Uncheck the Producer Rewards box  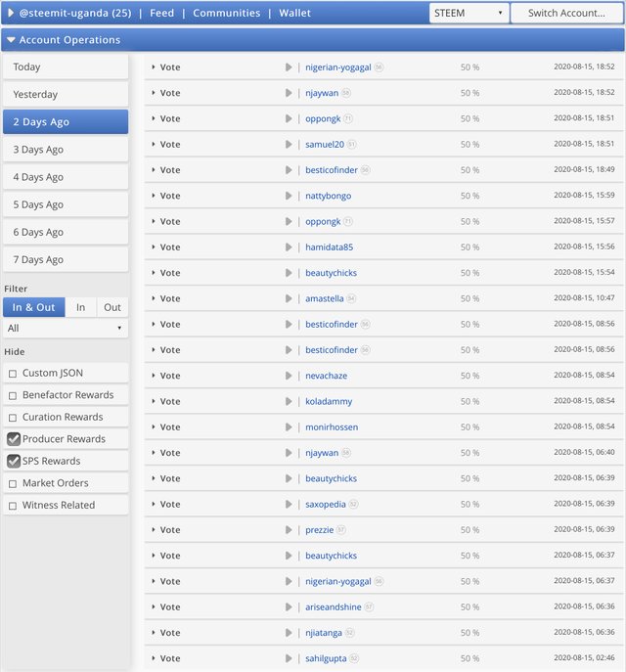coord(14,439)
